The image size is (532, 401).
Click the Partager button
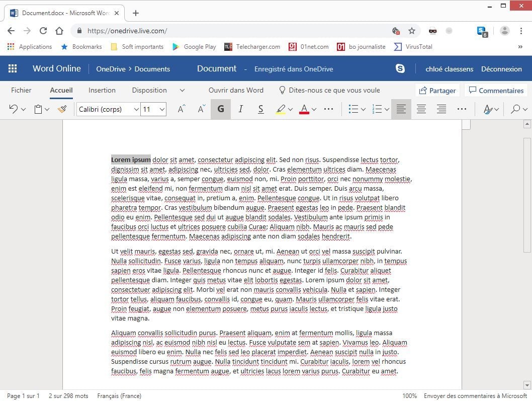pos(437,91)
